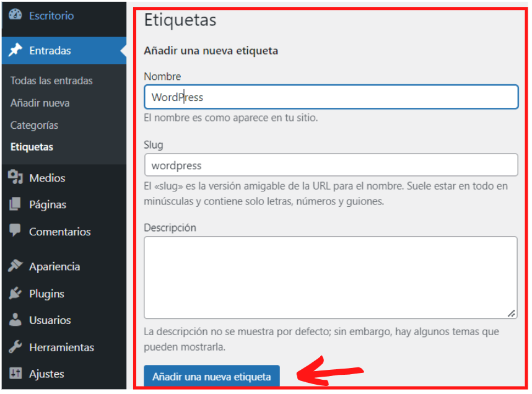Viewport: 532px width, 394px height.
Task: Click the Páginas pages icon
Action: point(15,204)
